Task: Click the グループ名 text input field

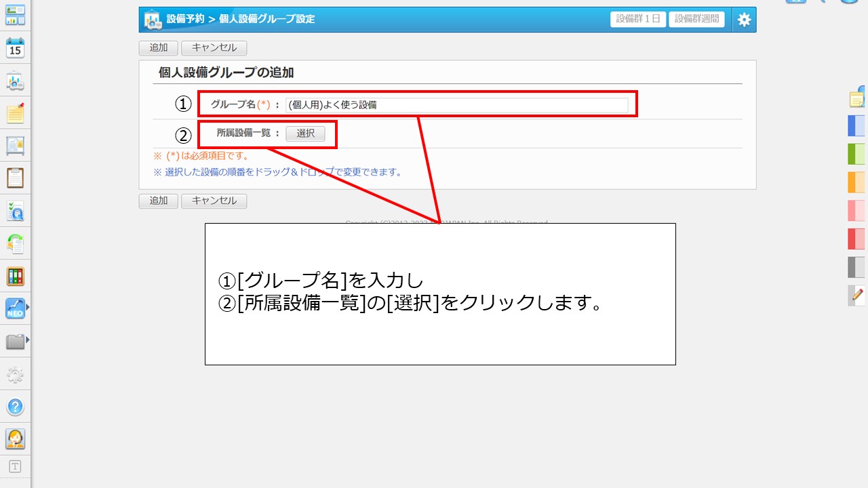Action: click(456, 105)
